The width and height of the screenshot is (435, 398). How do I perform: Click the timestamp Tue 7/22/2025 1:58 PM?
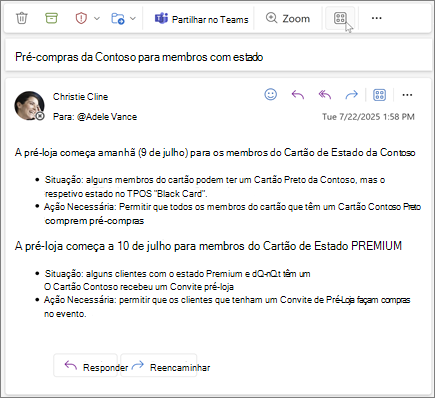coord(368,117)
